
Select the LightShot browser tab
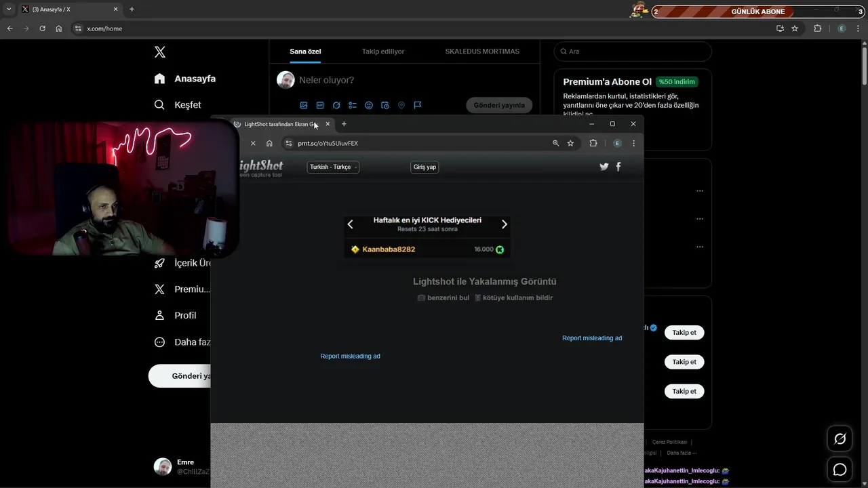click(x=281, y=124)
